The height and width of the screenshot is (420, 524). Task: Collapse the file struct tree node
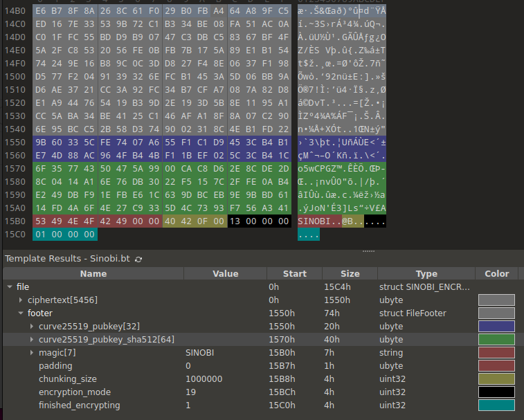pyautogui.click(x=10, y=286)
